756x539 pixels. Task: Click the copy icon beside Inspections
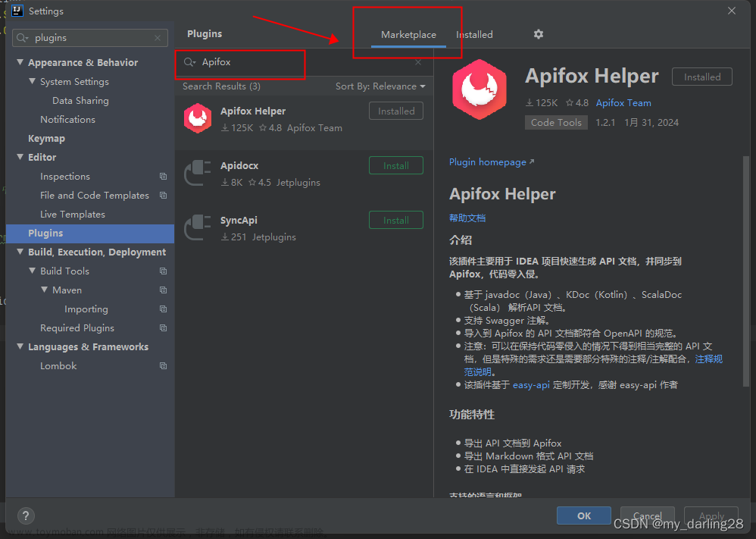click(x=164, y=177)
